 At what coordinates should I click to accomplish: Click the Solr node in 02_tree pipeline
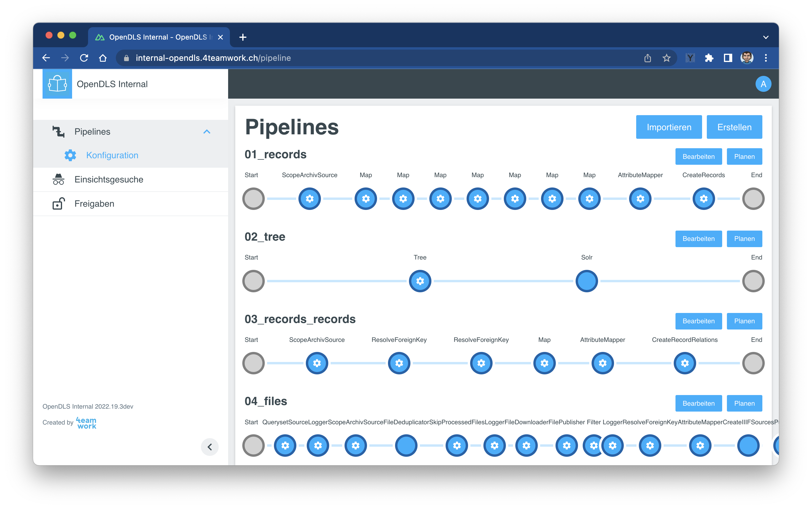(x=586, y=281)
